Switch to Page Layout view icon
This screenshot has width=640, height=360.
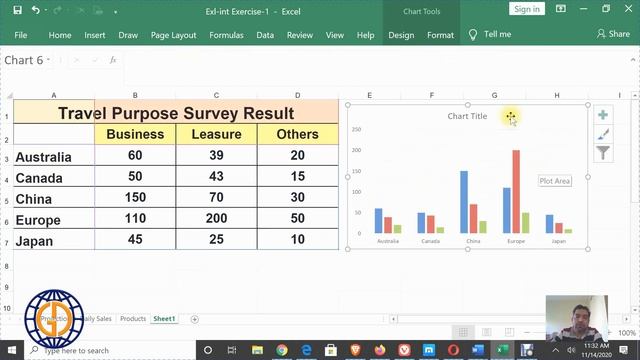pyautogui.click(x=487, y=332)
